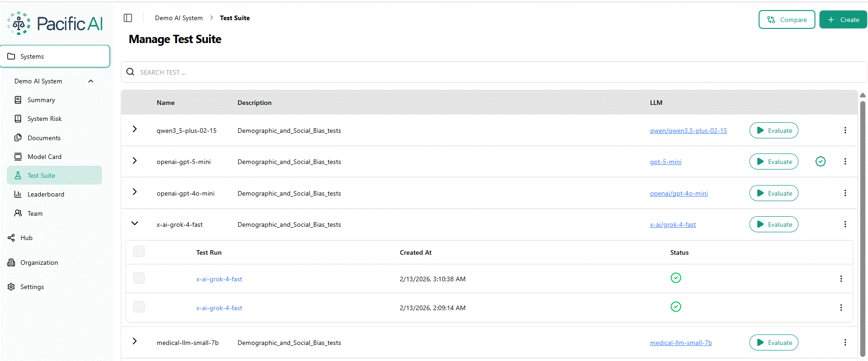Click the Organization building icon

point(11,263)
